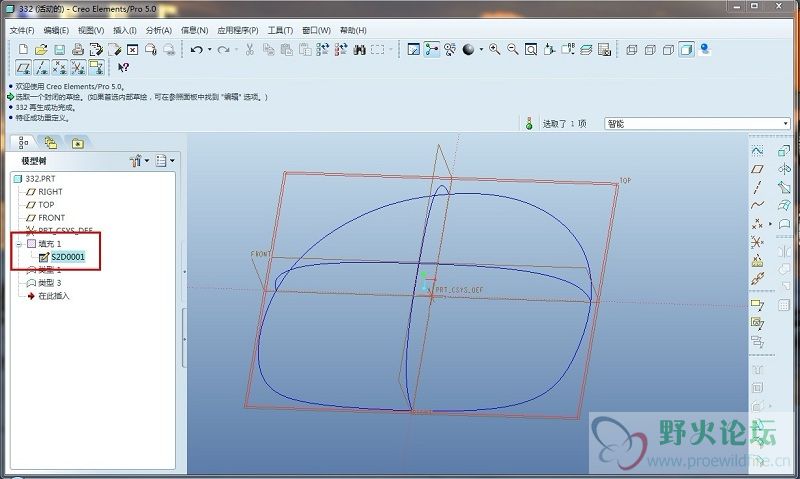Image resolution: width=800 pixels, height=479 pixels.
Task: Open the 智能 selection filter dropdown
Action: point(697,123)
